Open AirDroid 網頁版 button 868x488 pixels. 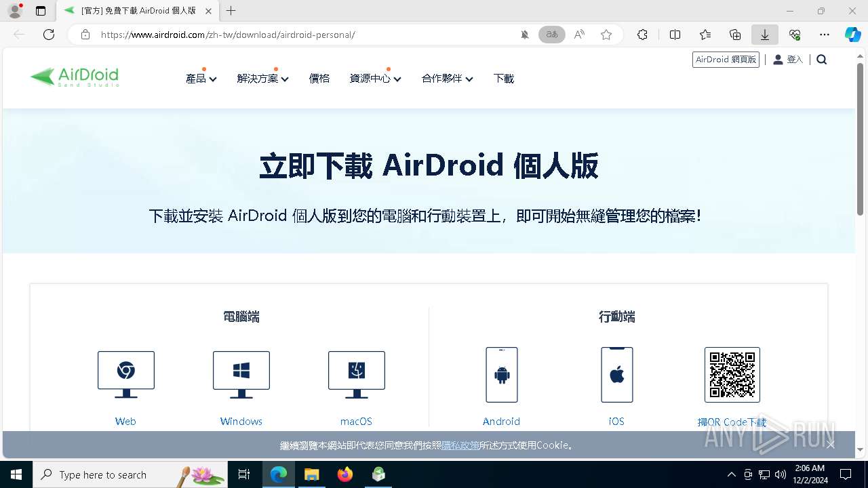coord(726,60)
